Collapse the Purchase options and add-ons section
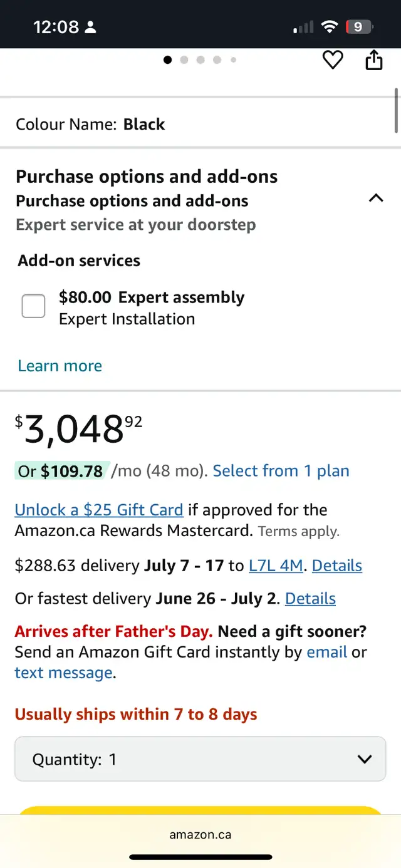The height and width of the screenshot is (868, 401). click(376, 198)
